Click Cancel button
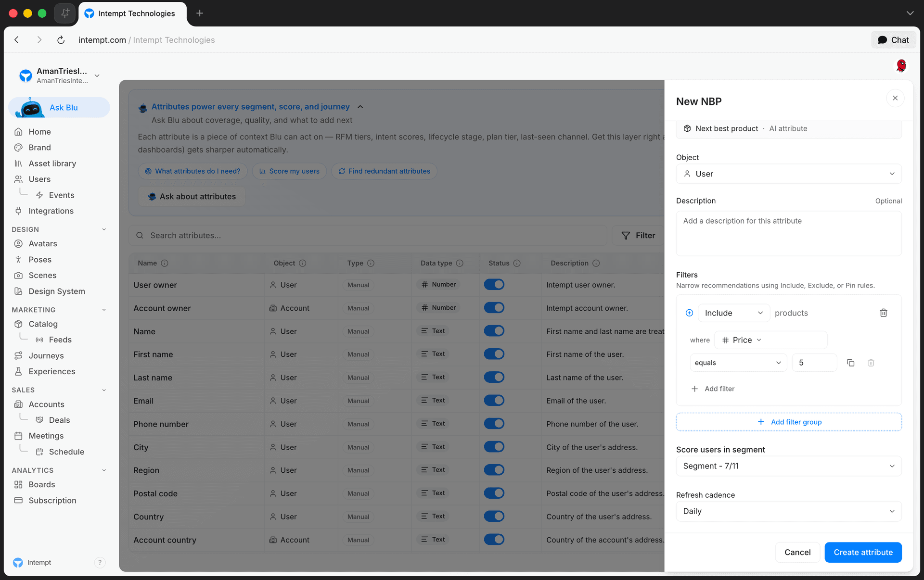 click(x=797, y=553)
